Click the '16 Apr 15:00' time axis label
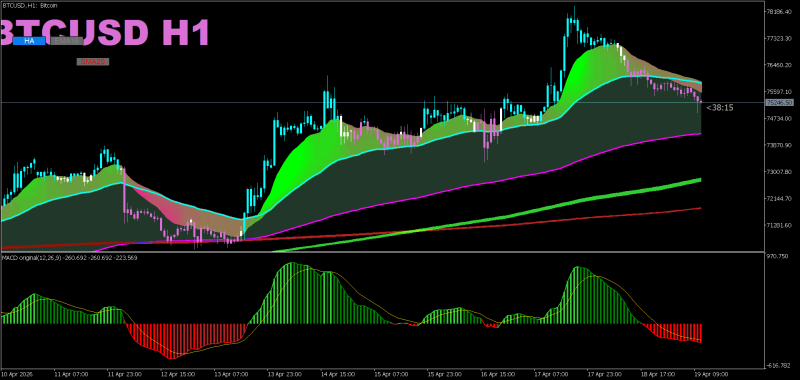800x380 pixels. pyautogui.click(x=497, y=374)
